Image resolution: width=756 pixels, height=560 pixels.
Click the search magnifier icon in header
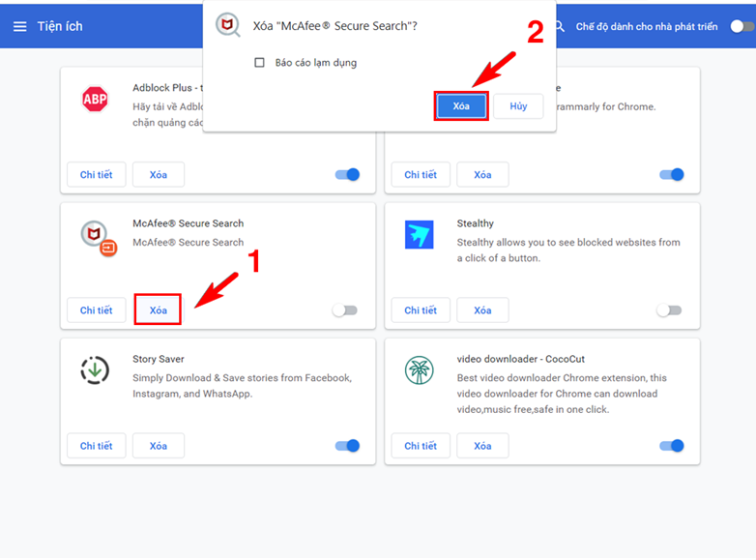click(560, 26)
